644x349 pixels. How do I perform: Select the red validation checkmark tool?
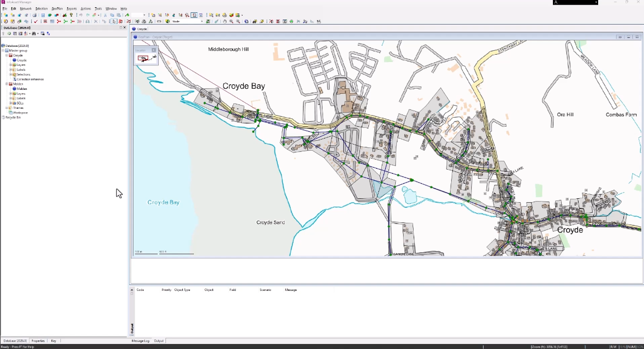tap(36, 21)
